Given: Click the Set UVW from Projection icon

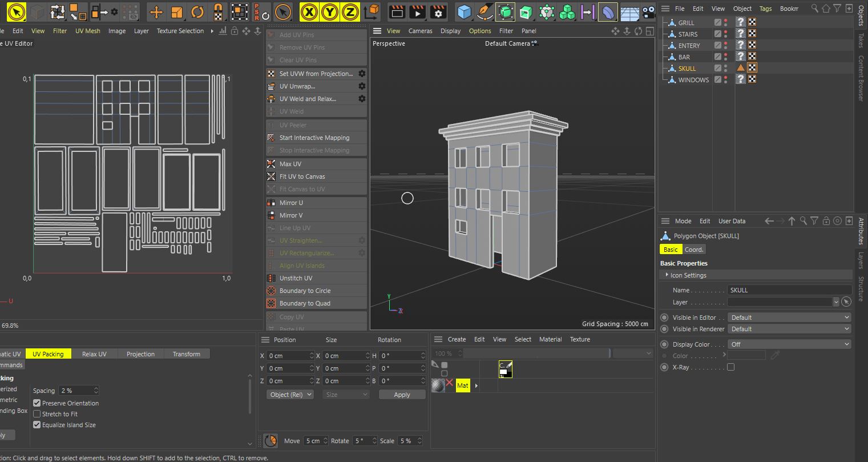Looking at the screenshot, I should 271,74.
